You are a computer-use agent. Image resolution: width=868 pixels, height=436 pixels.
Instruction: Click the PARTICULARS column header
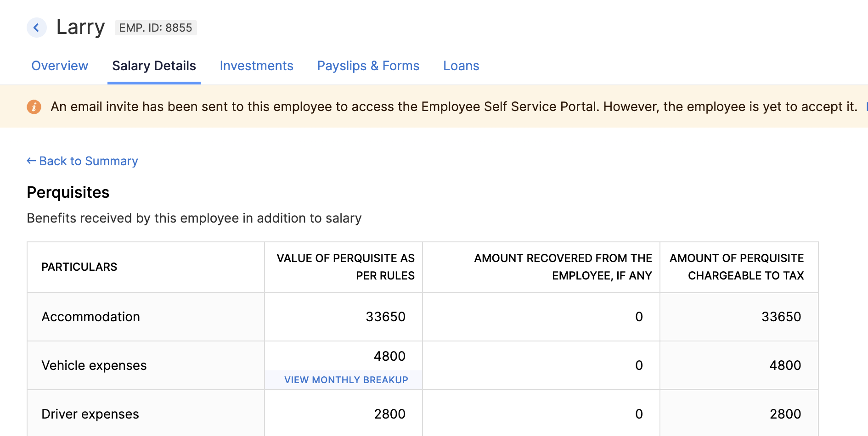click(x=79, y=267)
